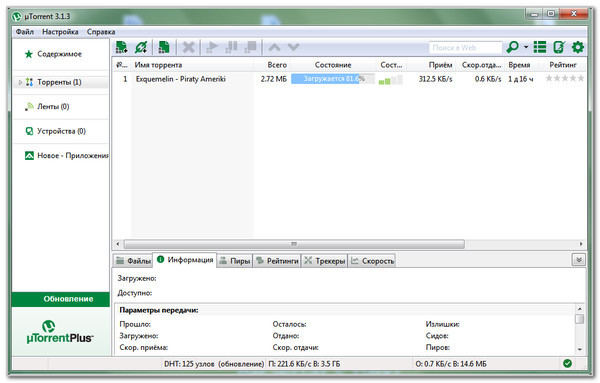This screenshot has width=600, height=383.
Task: Sort by the Сост... health column header
Action: [x=391, y=65]
